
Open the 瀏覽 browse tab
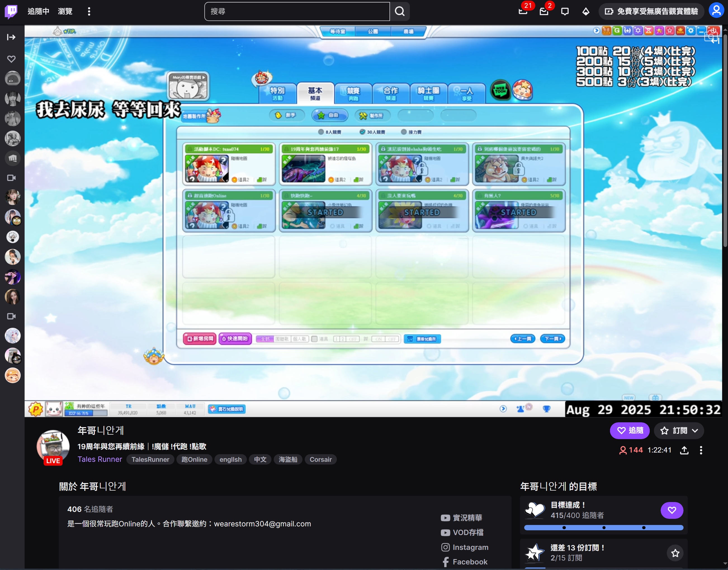[x=65, y=11]
